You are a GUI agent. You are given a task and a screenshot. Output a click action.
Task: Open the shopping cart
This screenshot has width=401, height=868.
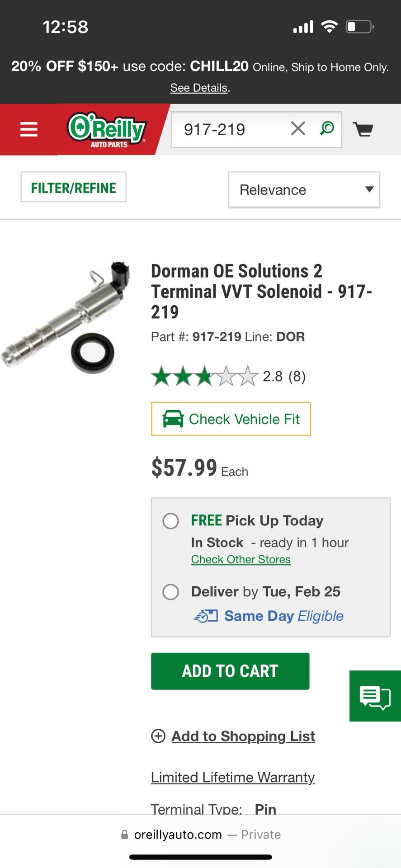[x=363, y=130]
